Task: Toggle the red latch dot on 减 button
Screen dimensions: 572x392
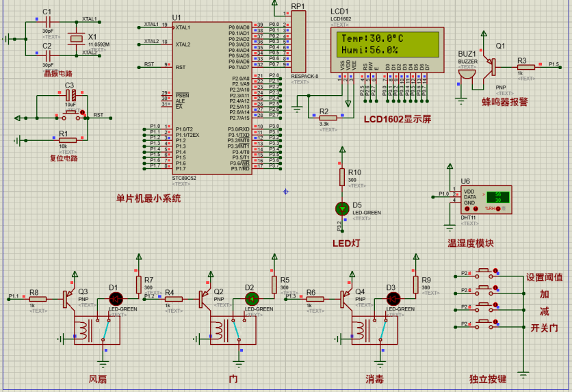Action: 495,304
